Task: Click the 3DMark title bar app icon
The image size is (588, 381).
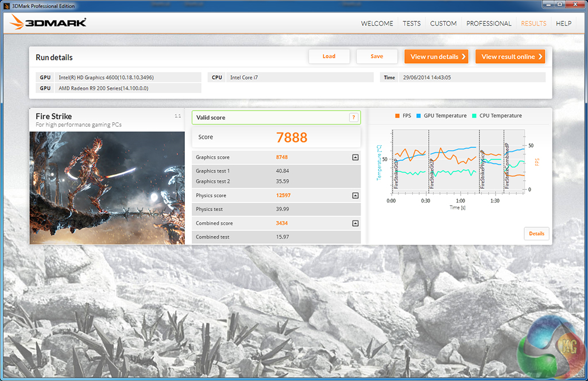Action: 7,6
